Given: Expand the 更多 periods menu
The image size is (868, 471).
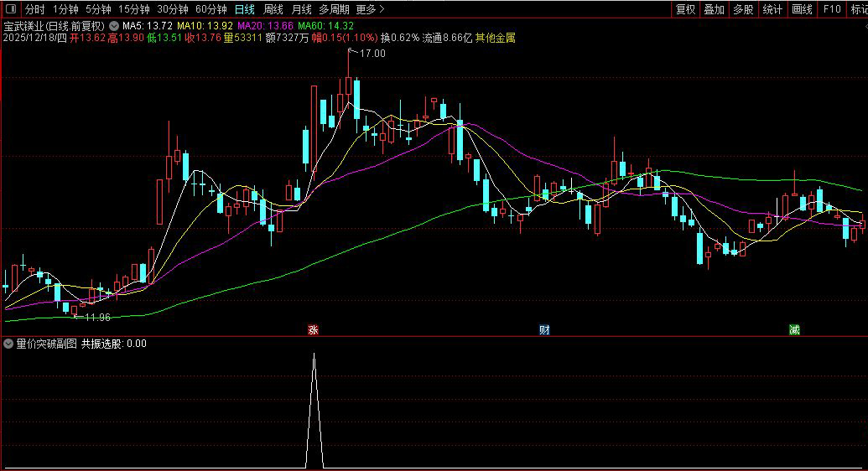Looking at the screenshot, I should [370, 9].
